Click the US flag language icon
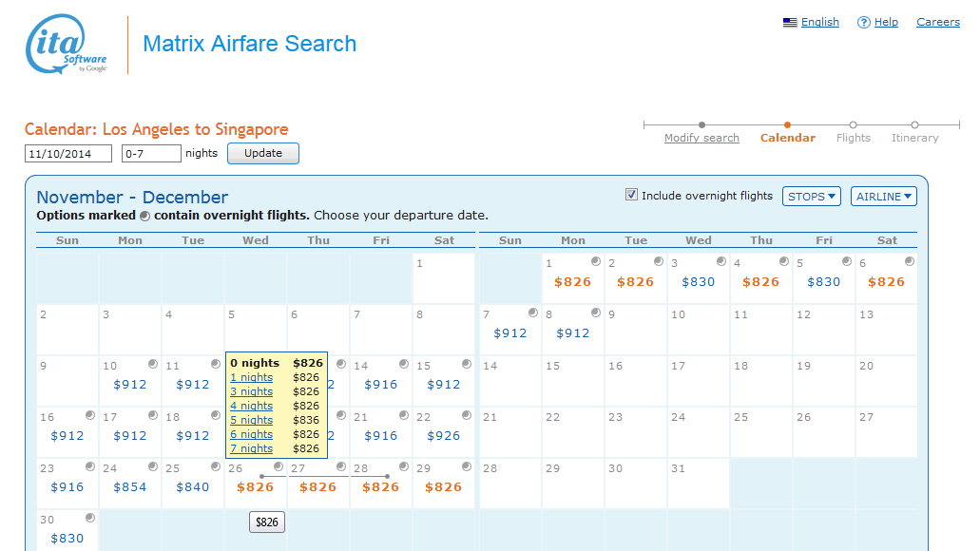Image resolution: width=980 pixels, height=551 pixels. click(x=789, y=23)
